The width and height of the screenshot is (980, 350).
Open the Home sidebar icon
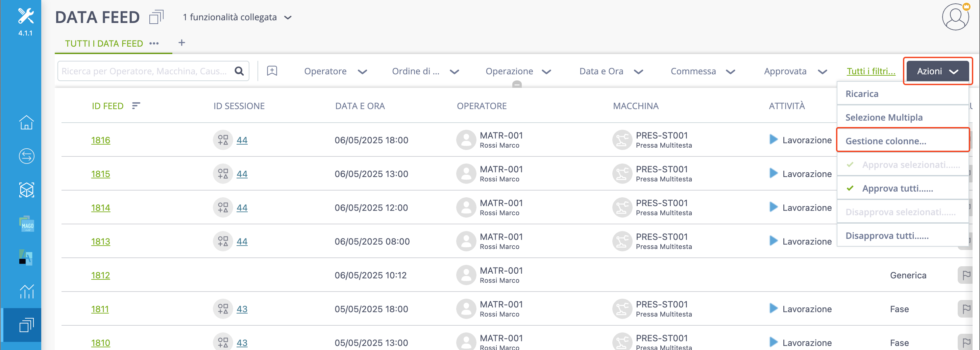(26, 123)
